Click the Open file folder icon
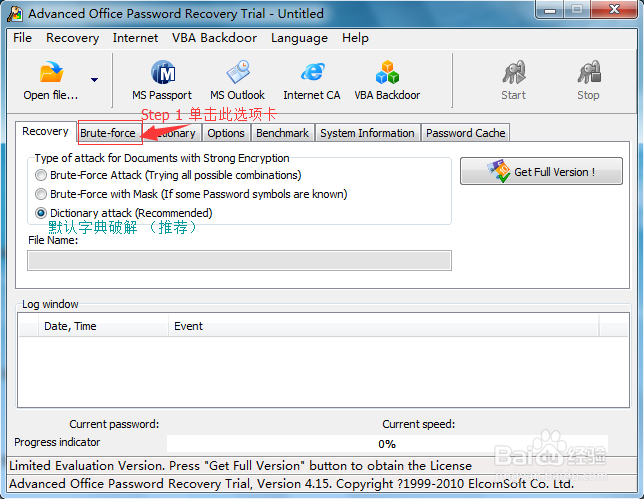 pos(51,72)
